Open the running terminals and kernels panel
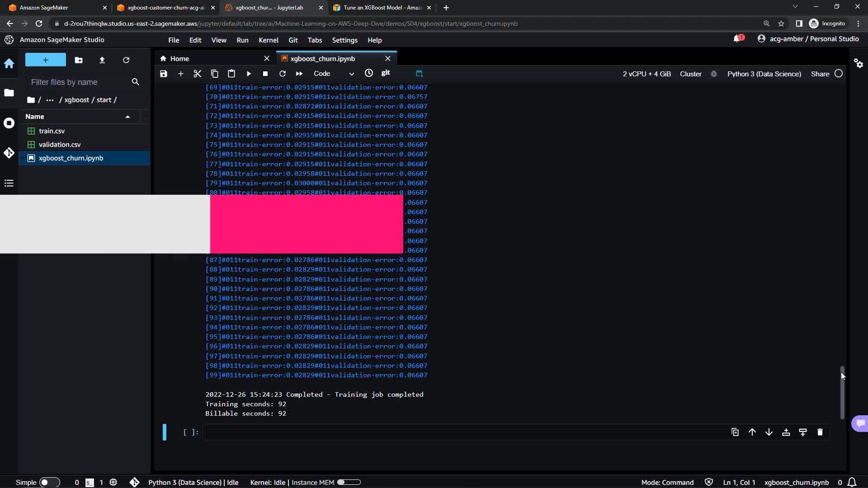The height and width of the screenshot is (488, 868). tap(9, 123)
